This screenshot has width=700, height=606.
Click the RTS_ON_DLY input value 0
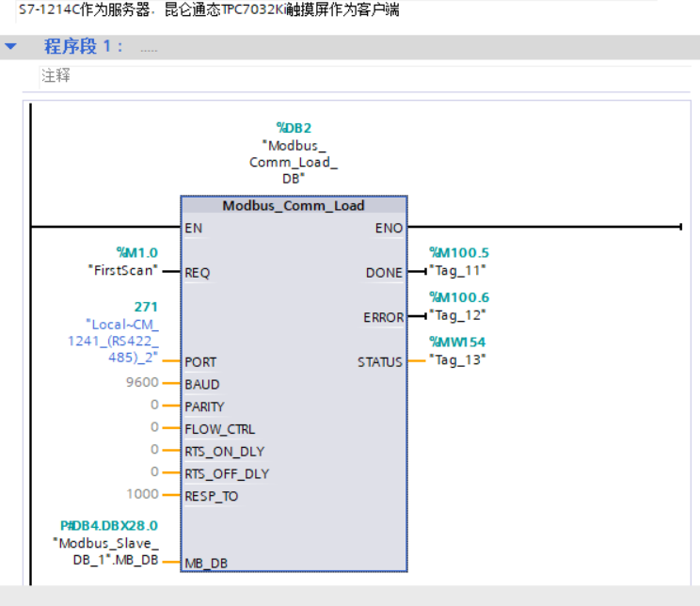tap(154, 451)
